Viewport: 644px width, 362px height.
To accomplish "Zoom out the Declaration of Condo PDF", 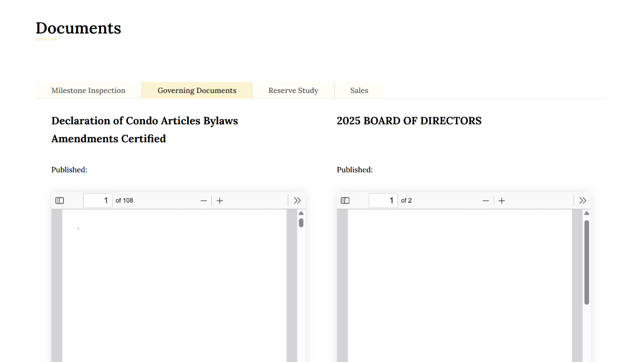I will click(x=203, y=201).
